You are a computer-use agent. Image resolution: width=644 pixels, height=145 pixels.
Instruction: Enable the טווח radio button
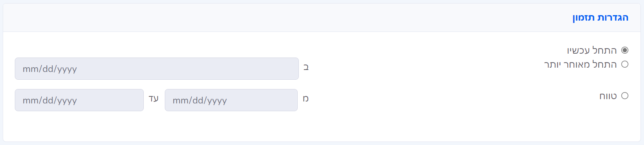[625, 96]
